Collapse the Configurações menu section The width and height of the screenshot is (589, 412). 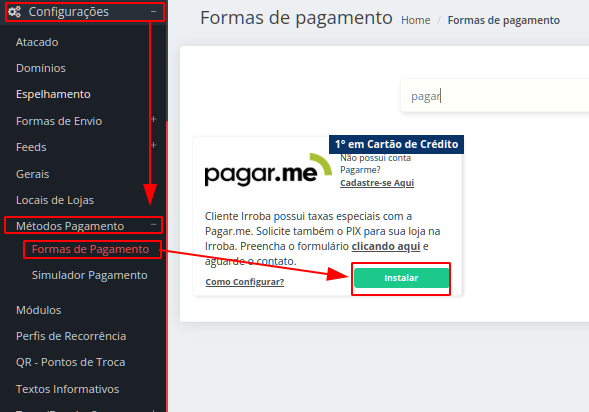pyautogui.click(x=154, y=12)
